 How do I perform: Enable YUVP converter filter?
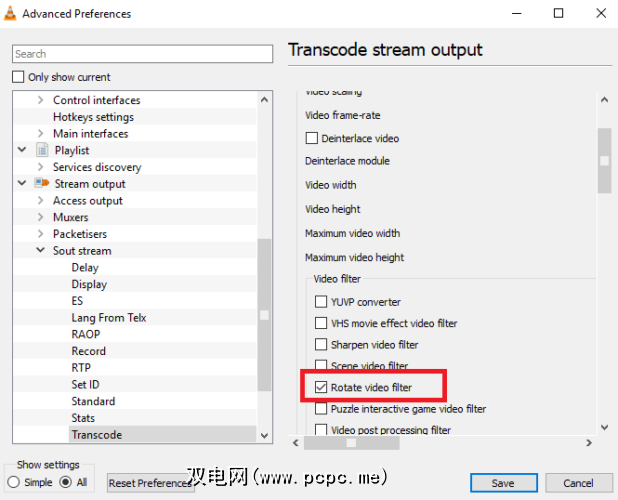[321, 302]
